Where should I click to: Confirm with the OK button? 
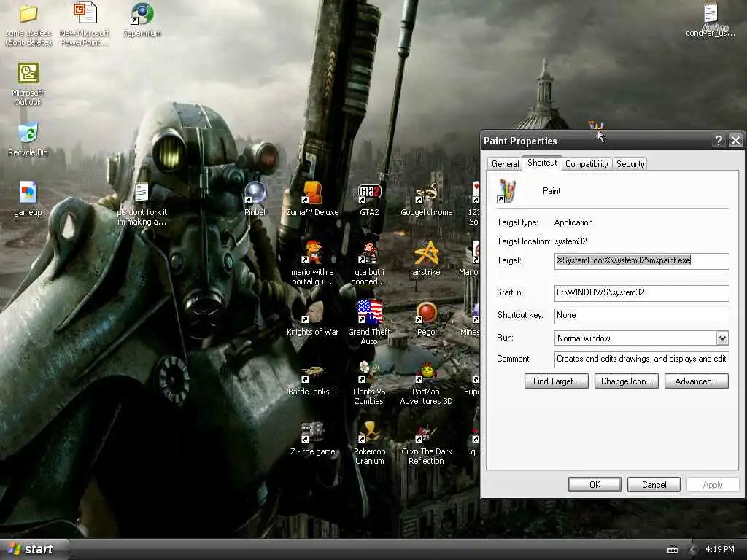595,484
